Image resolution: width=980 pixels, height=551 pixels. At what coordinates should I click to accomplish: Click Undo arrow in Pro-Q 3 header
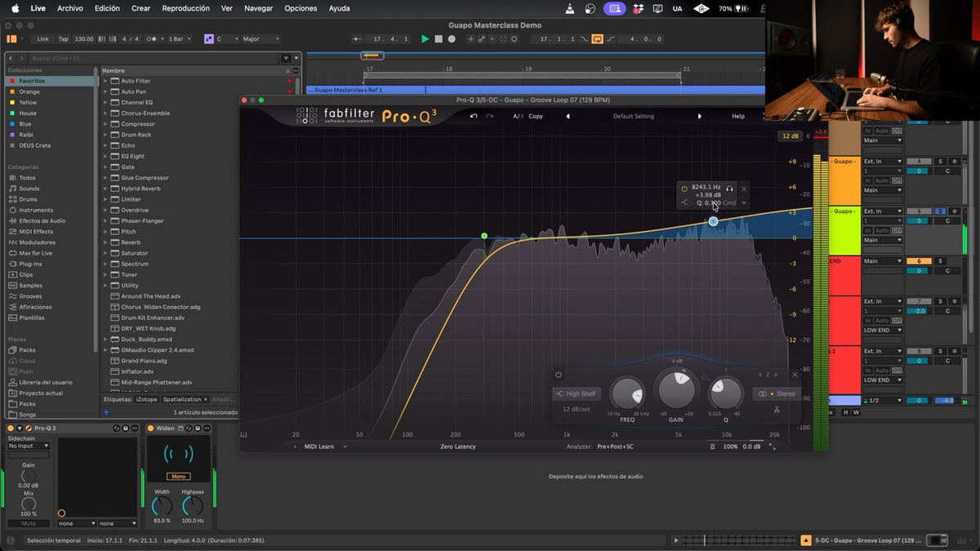474,116
